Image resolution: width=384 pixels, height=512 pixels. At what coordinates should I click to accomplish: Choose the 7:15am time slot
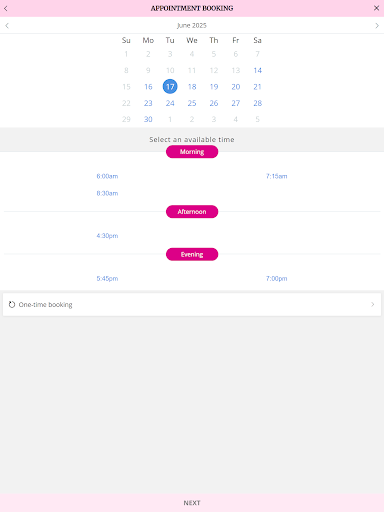coord(277,176)
